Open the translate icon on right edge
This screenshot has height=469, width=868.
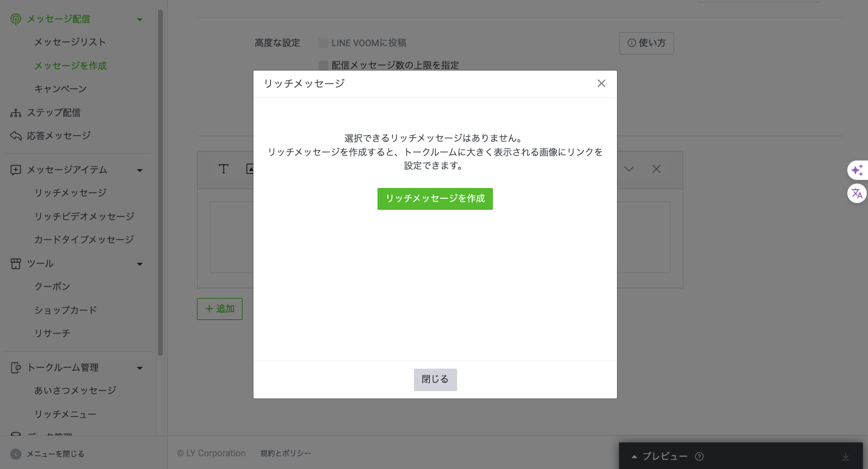[857, 193]
